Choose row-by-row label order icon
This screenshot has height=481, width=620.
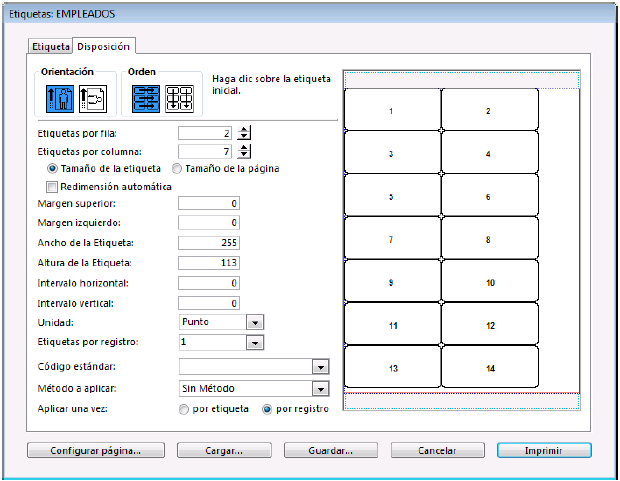coord(146,97)
